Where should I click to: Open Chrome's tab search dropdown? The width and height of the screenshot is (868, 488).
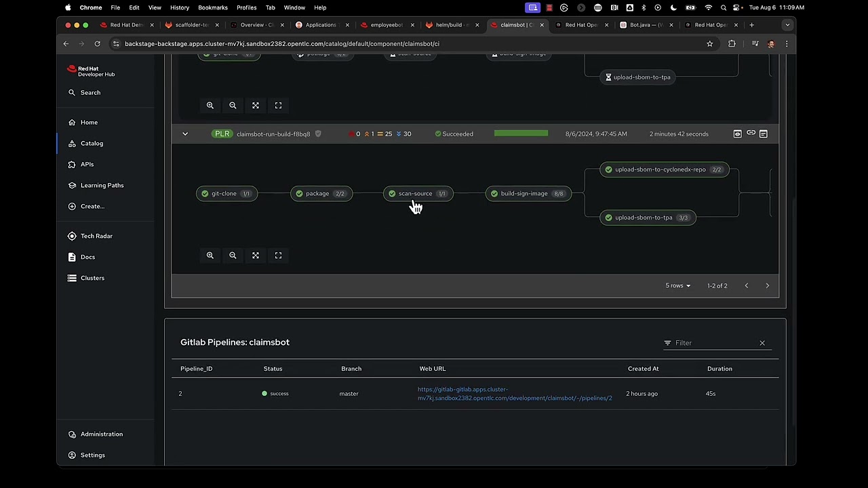(x=787, y=25)
